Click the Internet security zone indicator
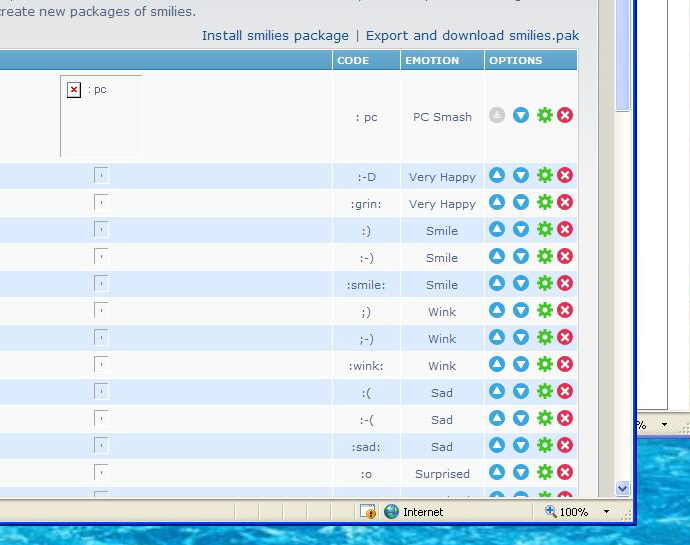The height and width of the screenshot is (545, 690). (x=414, y=512)
